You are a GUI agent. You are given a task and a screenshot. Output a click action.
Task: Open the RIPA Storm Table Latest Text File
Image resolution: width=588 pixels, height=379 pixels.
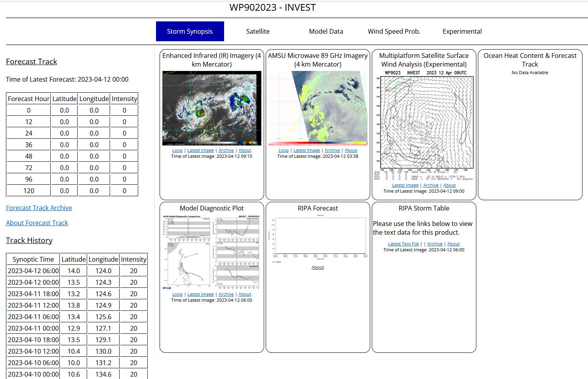(403, 244)
